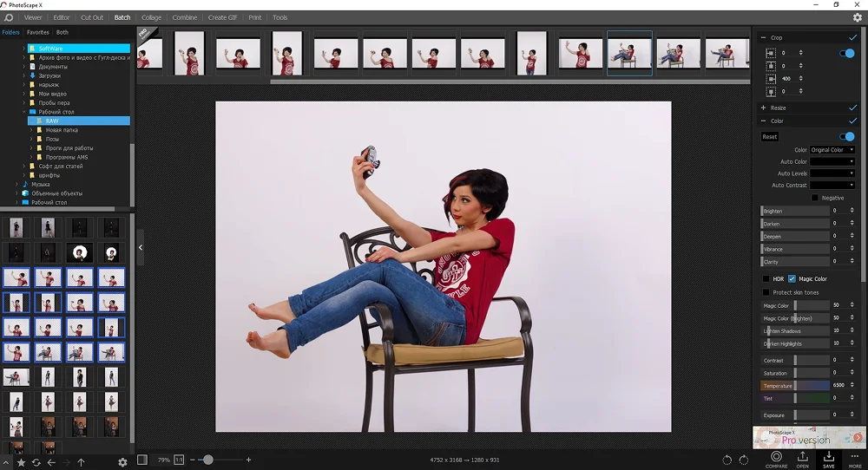Image resolution: width=868 pixels, height=470 pixels.
Task: Select the Новая папка folder
Action: tap(62, 130)
